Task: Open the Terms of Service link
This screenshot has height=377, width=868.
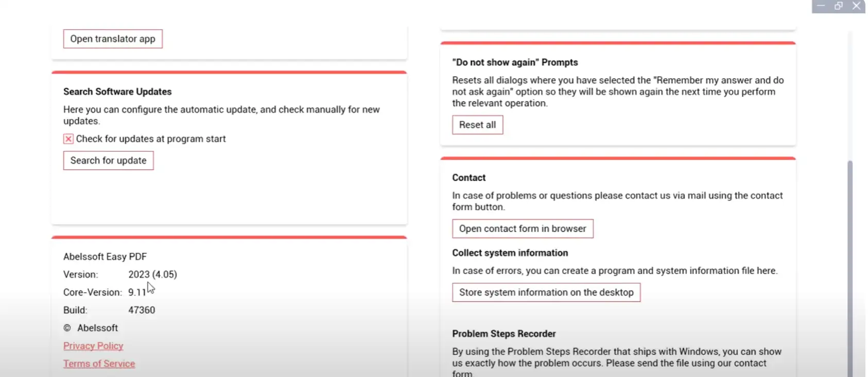Action: (99, 364)
